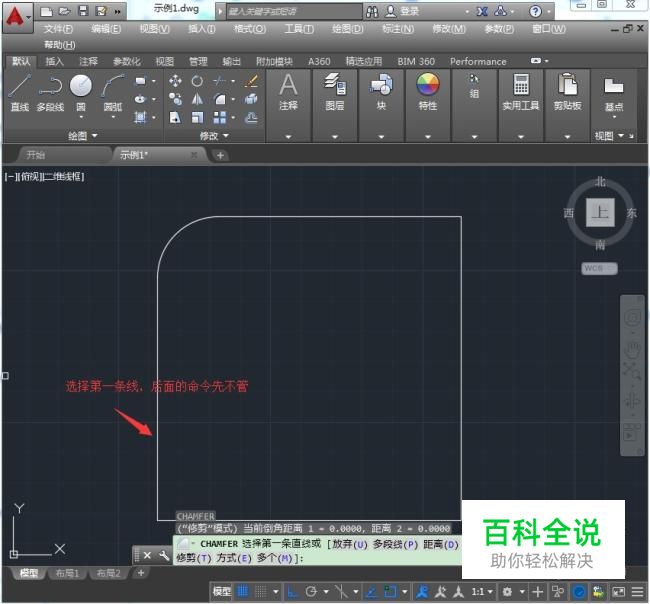This screenshot has height=604, width=650.
Task: Open the Format (格式) menu
Action: click(250, 29)
